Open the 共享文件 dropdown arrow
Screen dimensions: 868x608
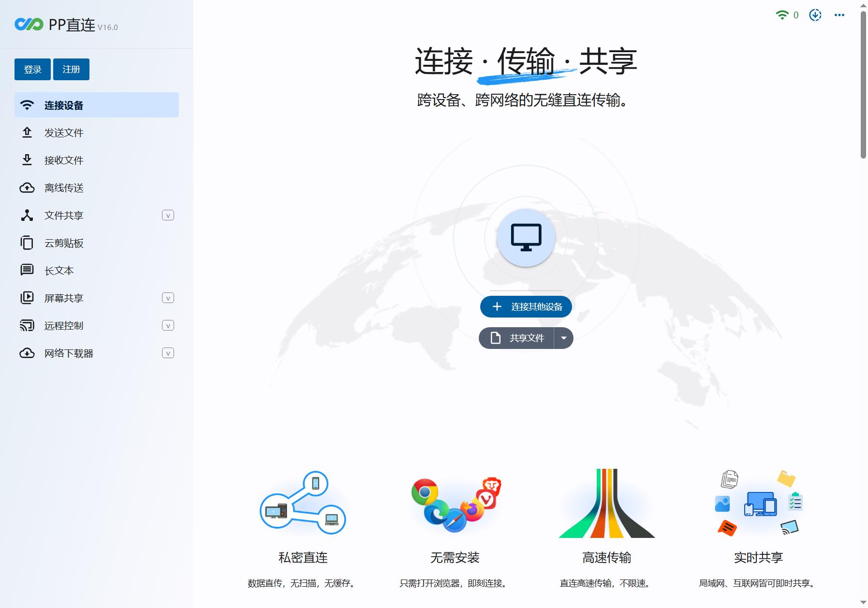(564, 338)
